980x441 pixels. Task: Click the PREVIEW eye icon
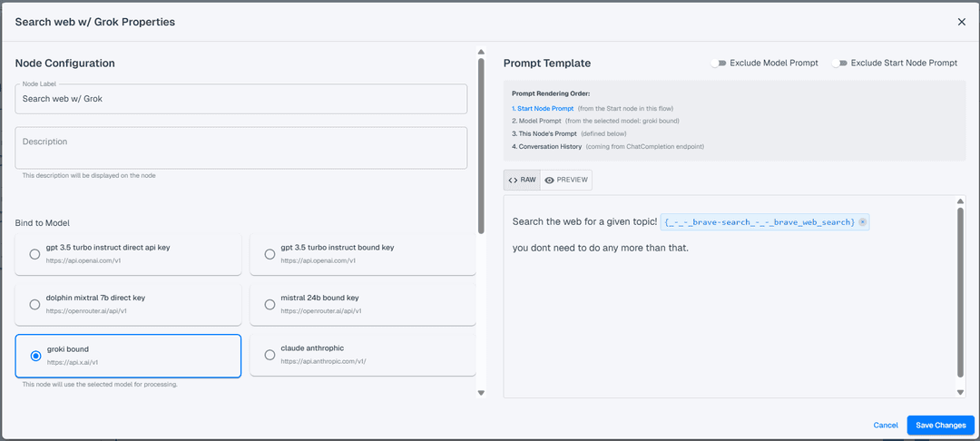pyautogui.click(x=549, y=180)
